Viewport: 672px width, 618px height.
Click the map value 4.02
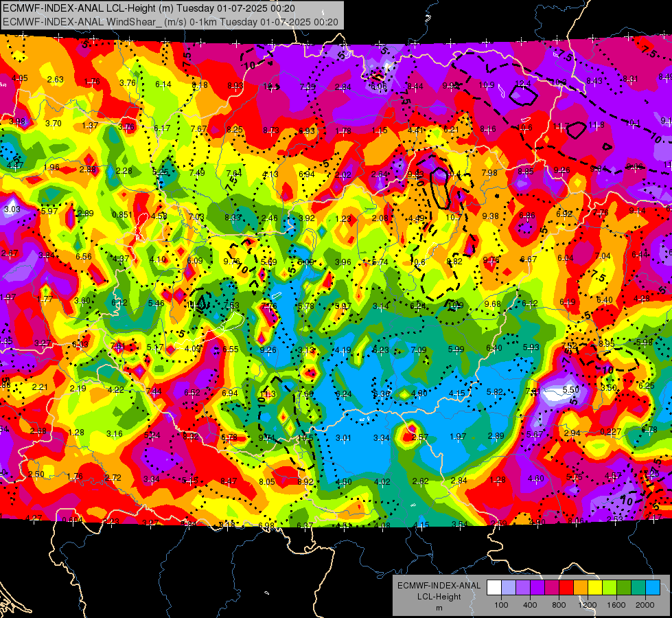382,481
